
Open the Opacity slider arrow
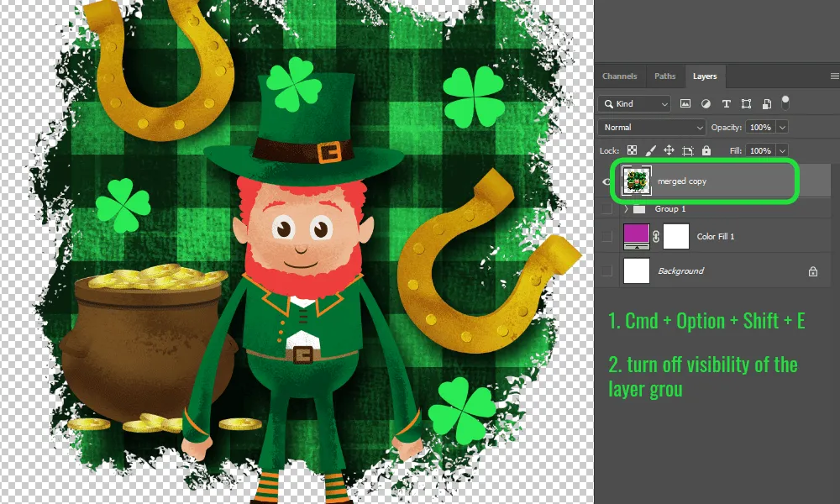click(782, 128)
